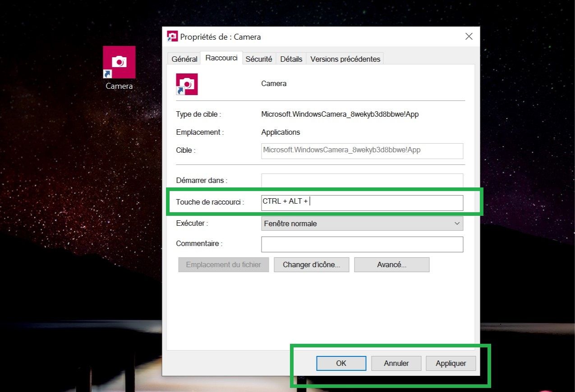575x392 pixels.
Task: Click the Touche de raccourci field
Action: click(x=362, y=202)
